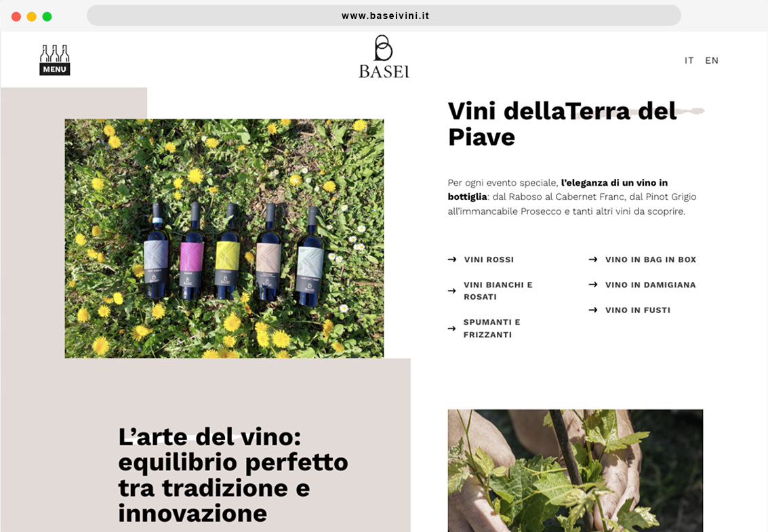Switch language to IT
768x532 pixels.
pos(689,60)
